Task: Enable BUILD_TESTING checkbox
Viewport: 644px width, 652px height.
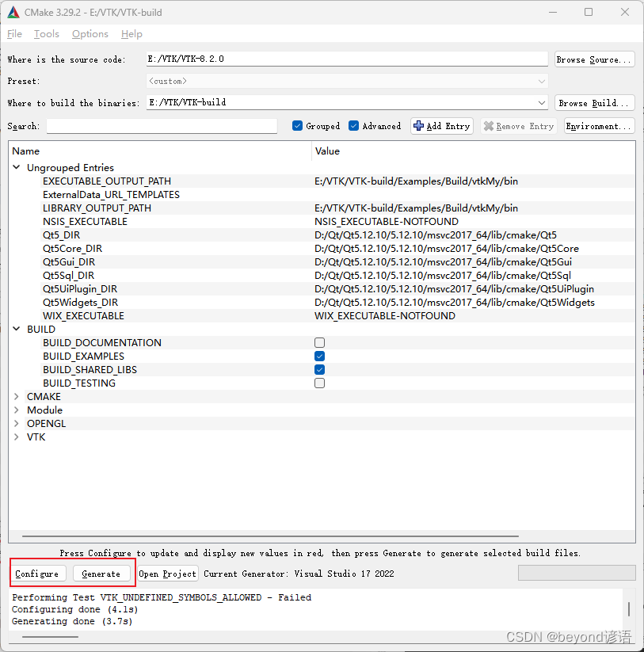Action: pos(320,383)
